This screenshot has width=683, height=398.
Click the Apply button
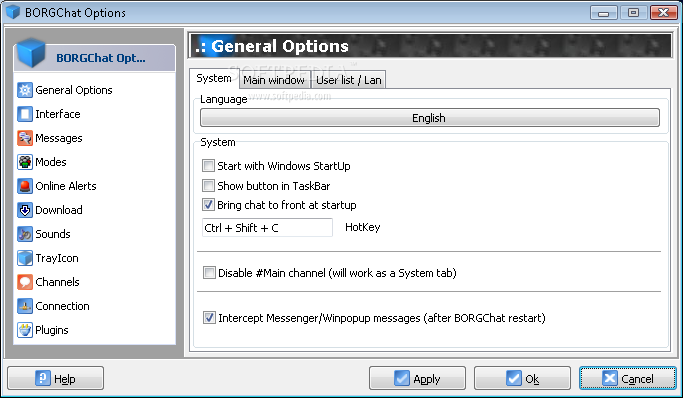417,378
